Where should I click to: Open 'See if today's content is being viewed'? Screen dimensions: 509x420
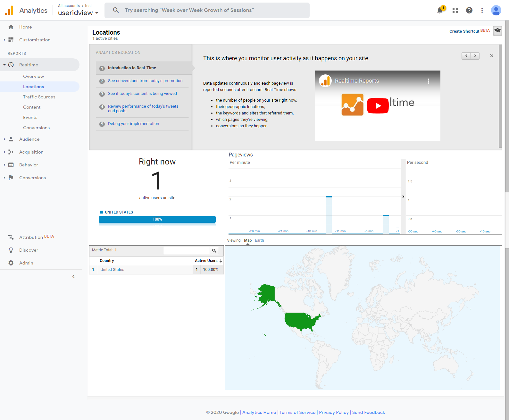(x=142, y=94)
